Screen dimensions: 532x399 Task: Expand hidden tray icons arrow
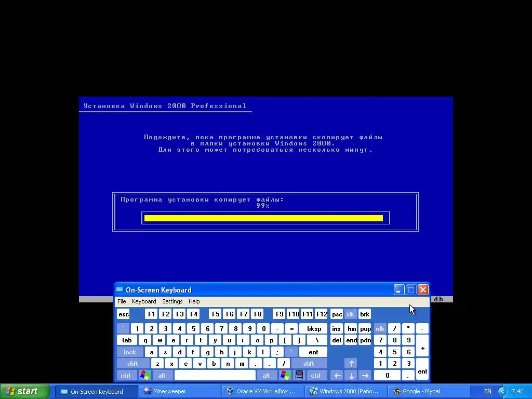(x=503, y=391)
